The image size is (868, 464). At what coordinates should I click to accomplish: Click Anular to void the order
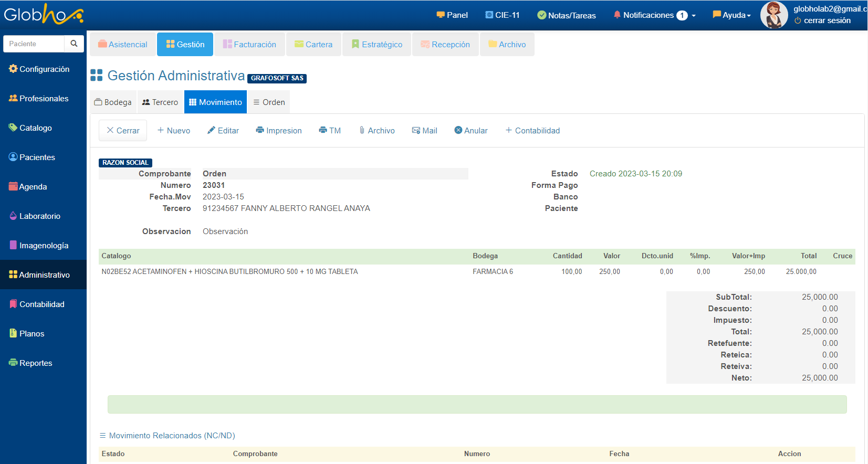point(471,131)
